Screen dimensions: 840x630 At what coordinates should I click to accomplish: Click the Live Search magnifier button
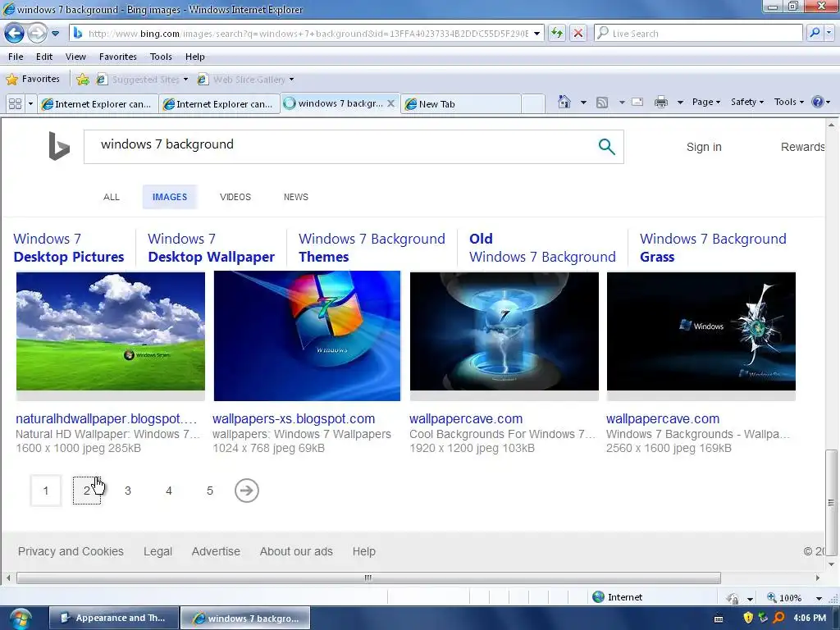815,33
